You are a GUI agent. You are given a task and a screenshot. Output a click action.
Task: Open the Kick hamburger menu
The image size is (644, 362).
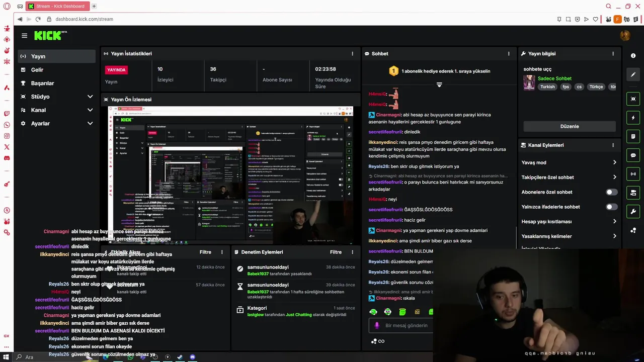(24, 36)
